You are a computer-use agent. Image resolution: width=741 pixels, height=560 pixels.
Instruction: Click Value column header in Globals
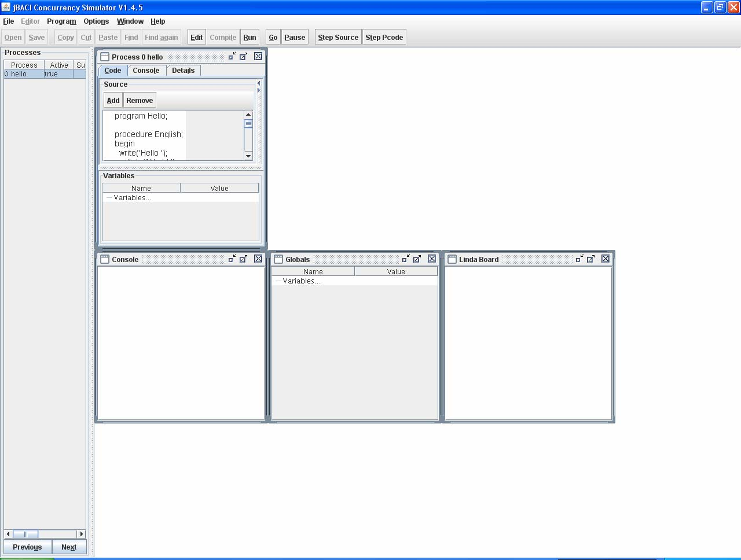point(396,271)
